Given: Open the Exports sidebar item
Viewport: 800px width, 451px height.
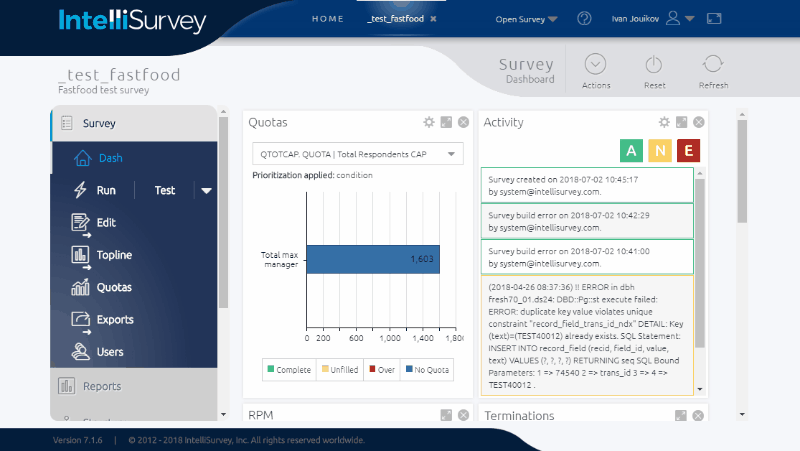Looking at the screenshot, I should [x=102, y=320].
